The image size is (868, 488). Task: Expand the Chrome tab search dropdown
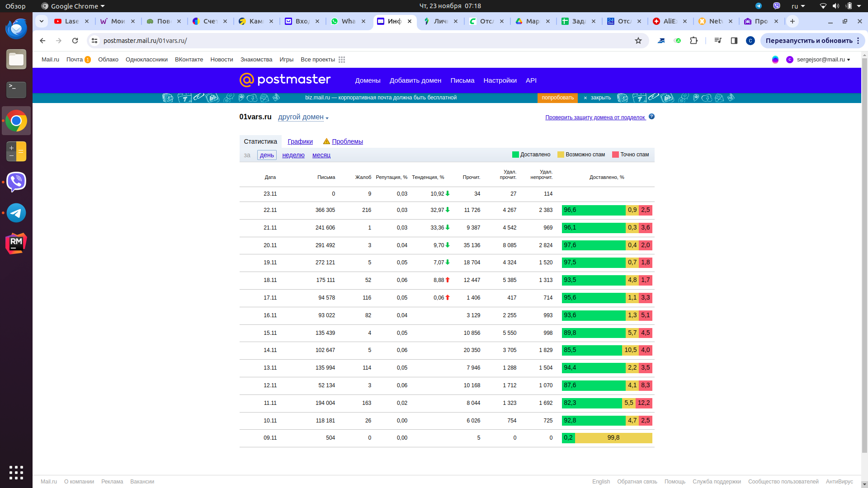click(x=42, y=21)
